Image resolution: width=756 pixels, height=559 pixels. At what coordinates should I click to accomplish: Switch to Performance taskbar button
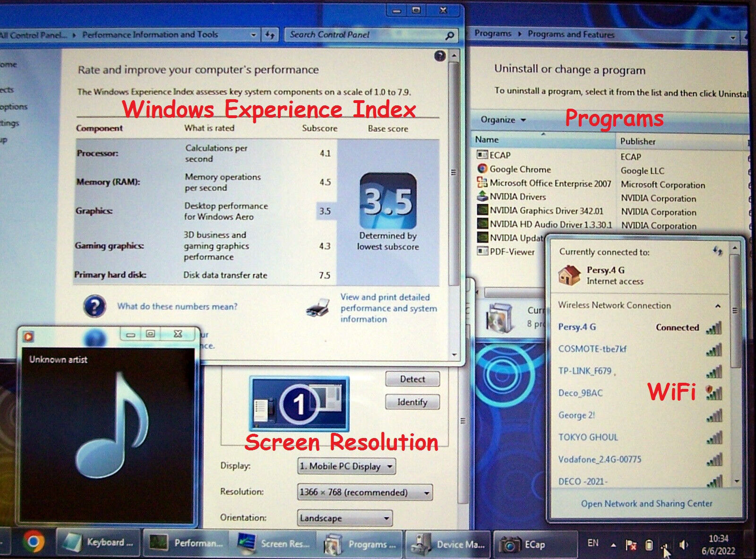coord(185,543)
